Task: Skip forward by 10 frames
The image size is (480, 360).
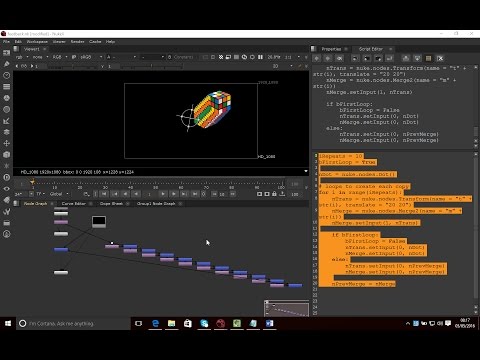Action: click(233, 194)
